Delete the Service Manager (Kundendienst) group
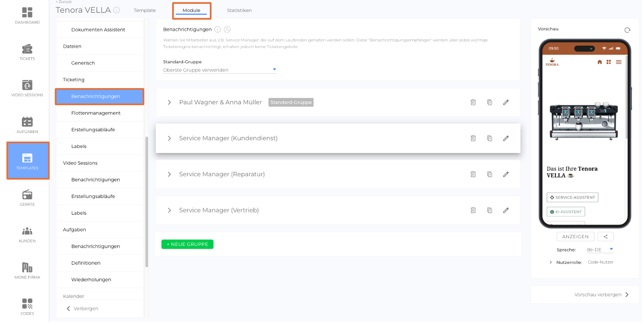 [473, 138]
